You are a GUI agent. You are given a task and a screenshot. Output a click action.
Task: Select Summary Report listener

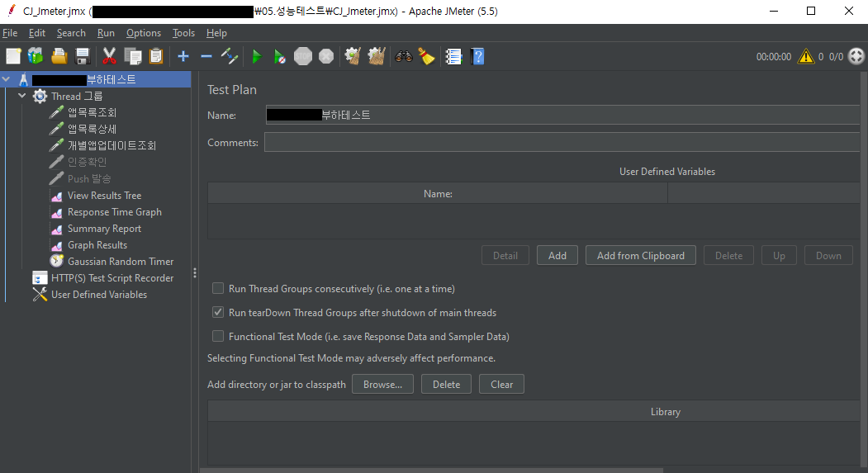pos(104,229)
